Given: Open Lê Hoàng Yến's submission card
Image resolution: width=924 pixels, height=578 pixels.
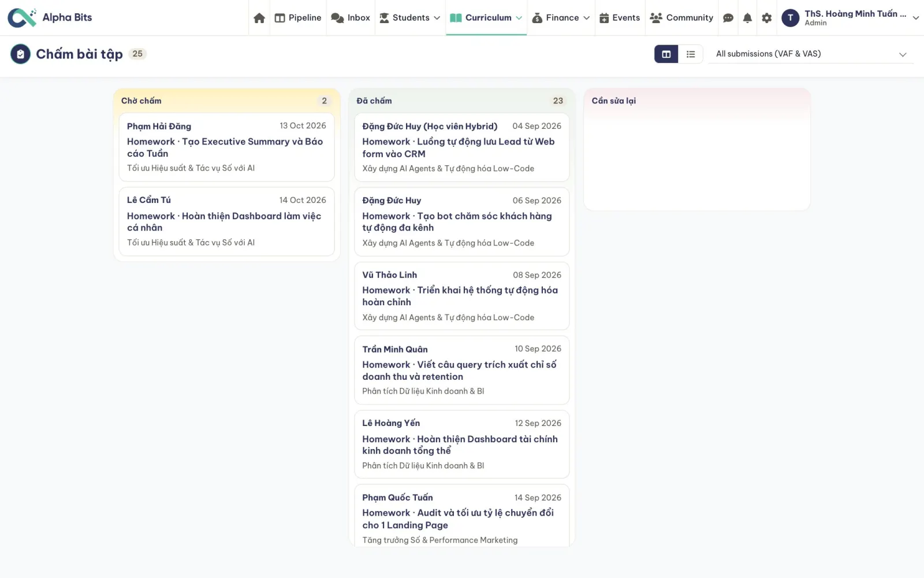Looking at the screenshot, I should coord(461,444).
